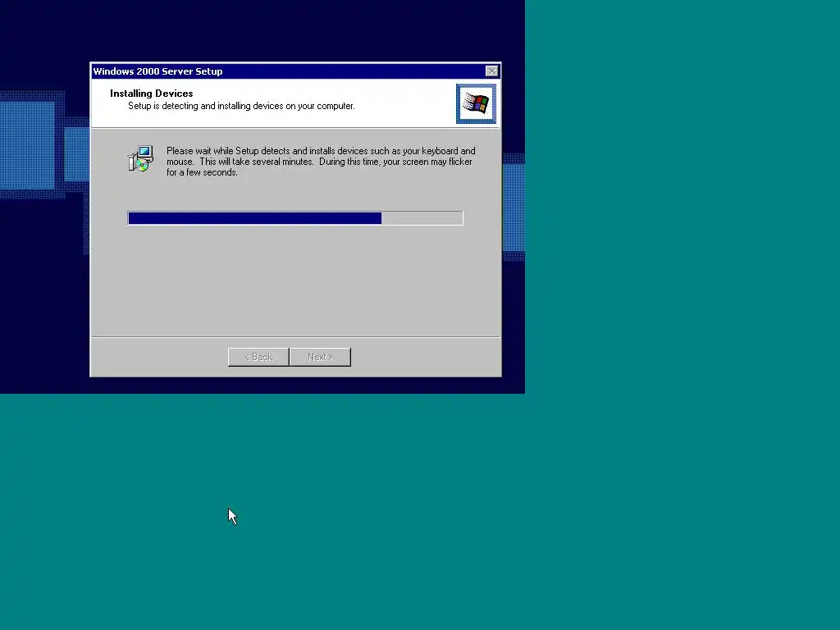Click the disabled Next button
Image resolution: width=840 pixels, height=630 pixels.
point(321,358)
